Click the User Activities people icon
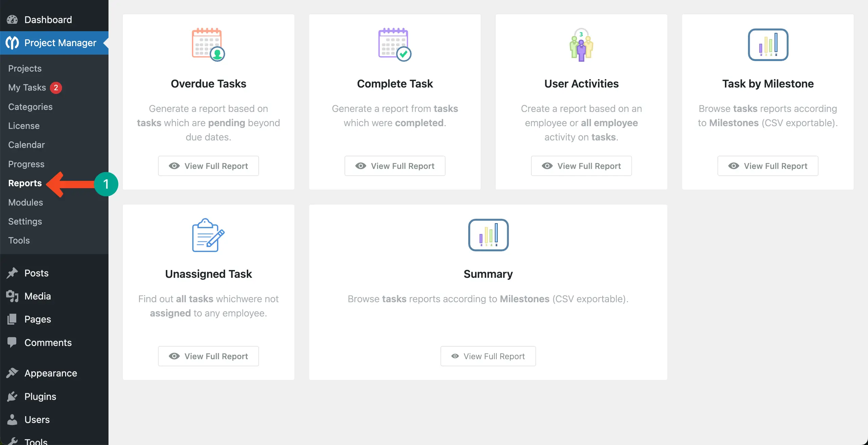Screen dimensions: 868x445 tap(581, 45)
